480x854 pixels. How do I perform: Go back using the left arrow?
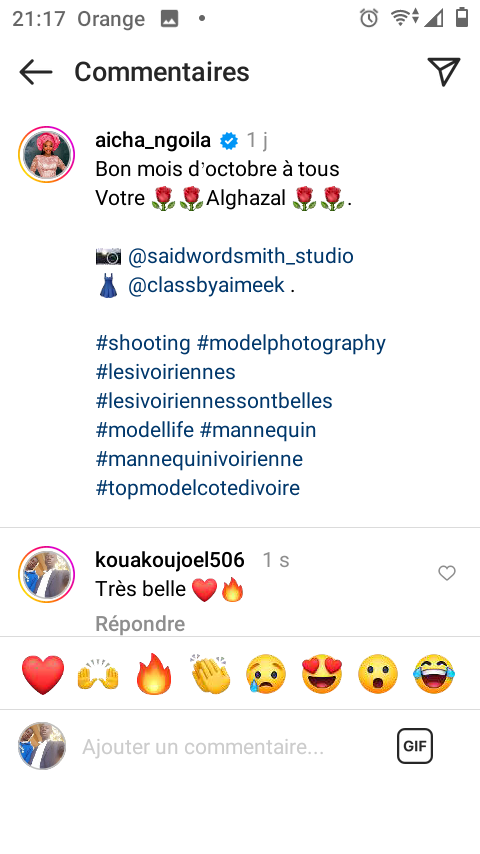[35, 72]
